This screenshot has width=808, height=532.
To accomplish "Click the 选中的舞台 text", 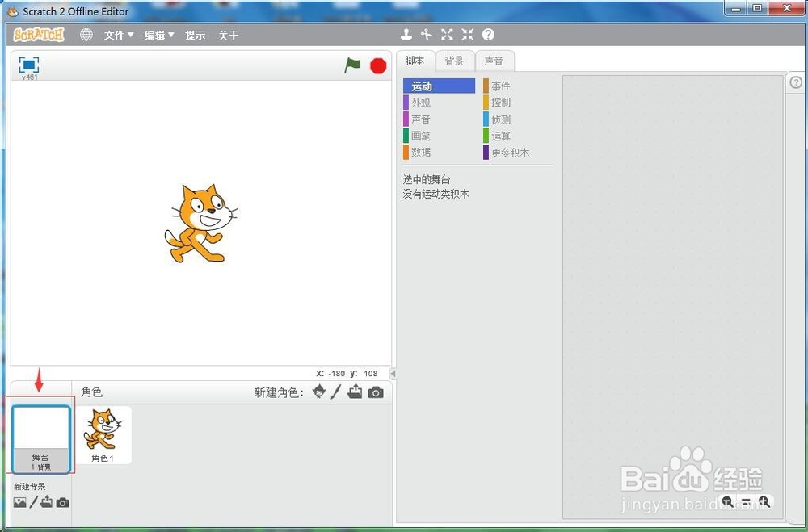I will (426, 180).
